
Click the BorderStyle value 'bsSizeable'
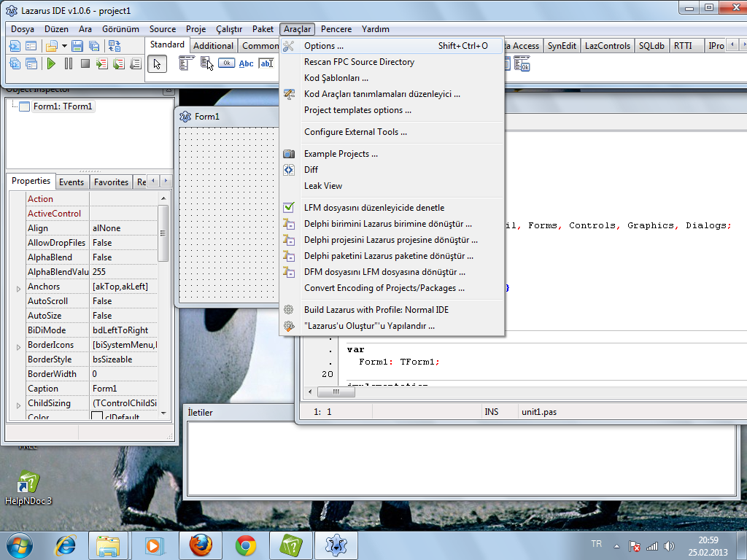coord(123,359)
